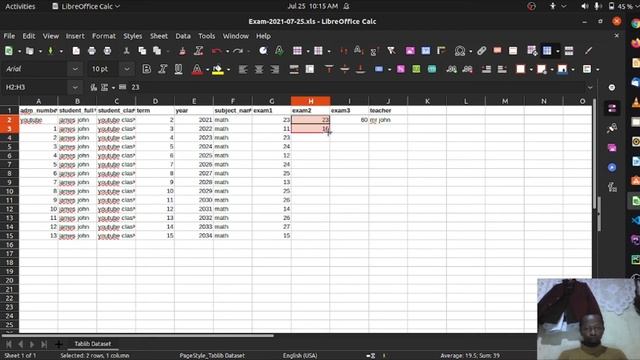The image size is (640, 360).
Task: Open the Undo history dropdown arrow
Action: [227, 51]
